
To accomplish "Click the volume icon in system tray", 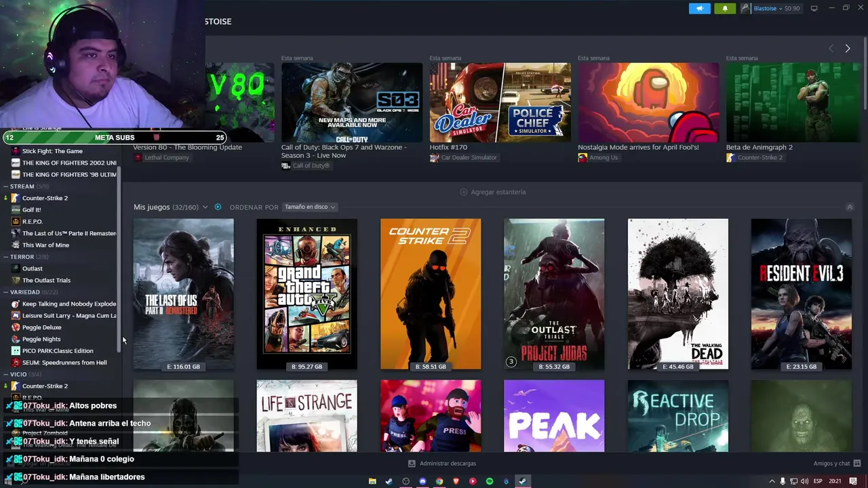I will coord(804,481).
